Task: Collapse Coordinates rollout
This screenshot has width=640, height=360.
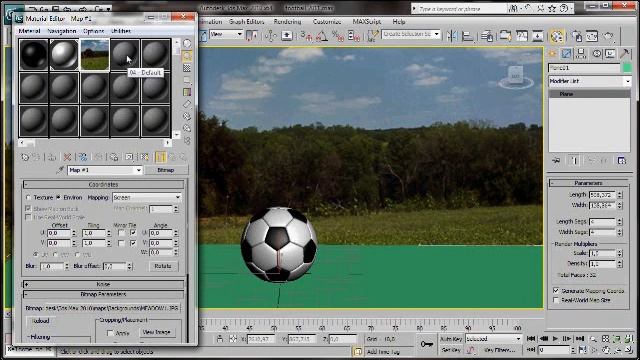Action: click(x=103, y=184)
